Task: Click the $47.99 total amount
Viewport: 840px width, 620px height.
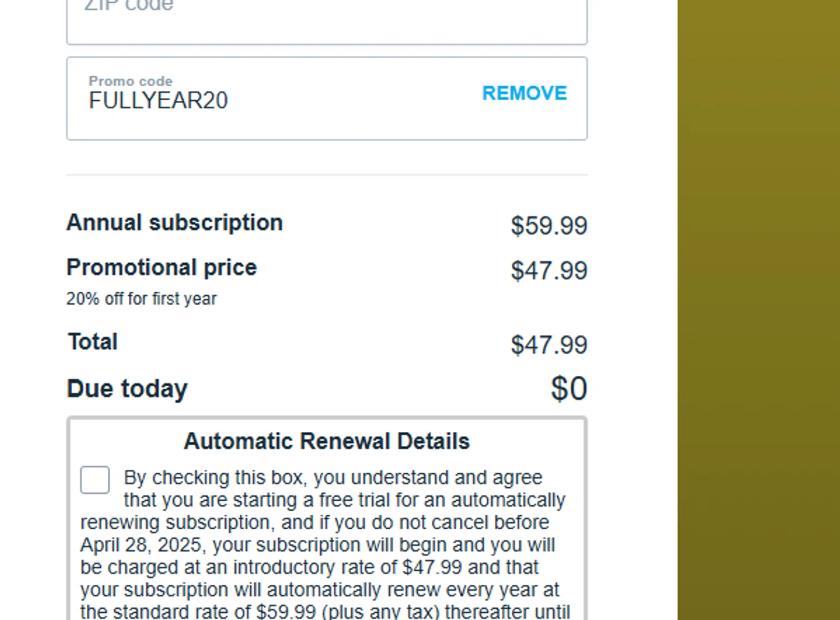Action: pyautogui.click(x=548, y=345)
